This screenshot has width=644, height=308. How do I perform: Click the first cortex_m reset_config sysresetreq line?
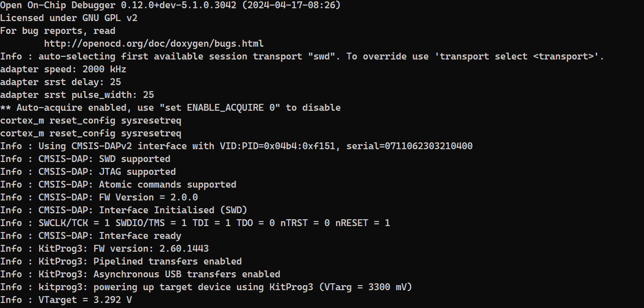click(91, 121)
